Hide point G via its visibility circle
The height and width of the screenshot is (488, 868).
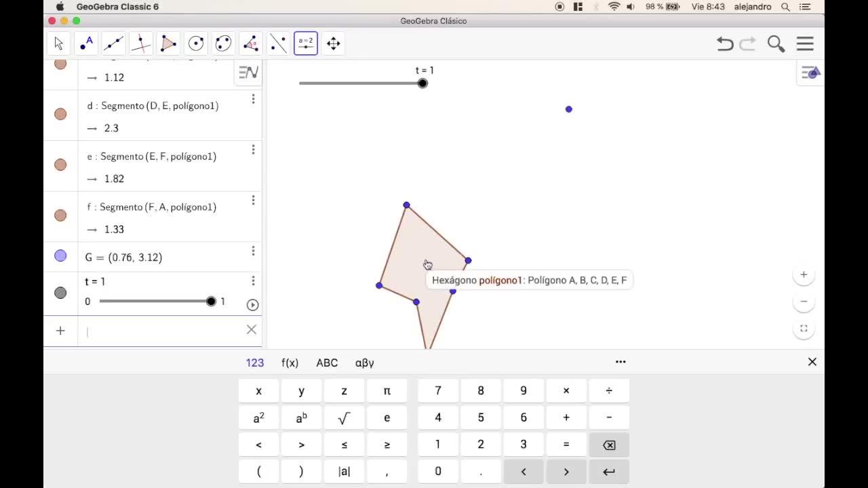click(x=60, y=256)
